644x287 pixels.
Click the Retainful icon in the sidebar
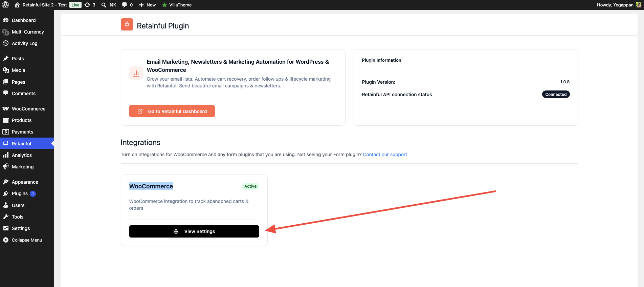tap(6, 143)
